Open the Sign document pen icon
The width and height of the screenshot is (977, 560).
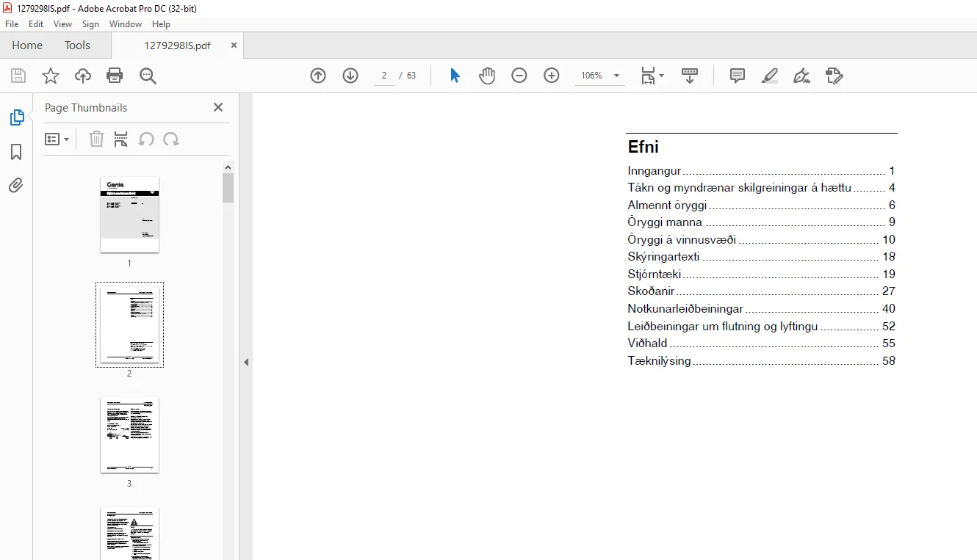click(x=801, y=76)
